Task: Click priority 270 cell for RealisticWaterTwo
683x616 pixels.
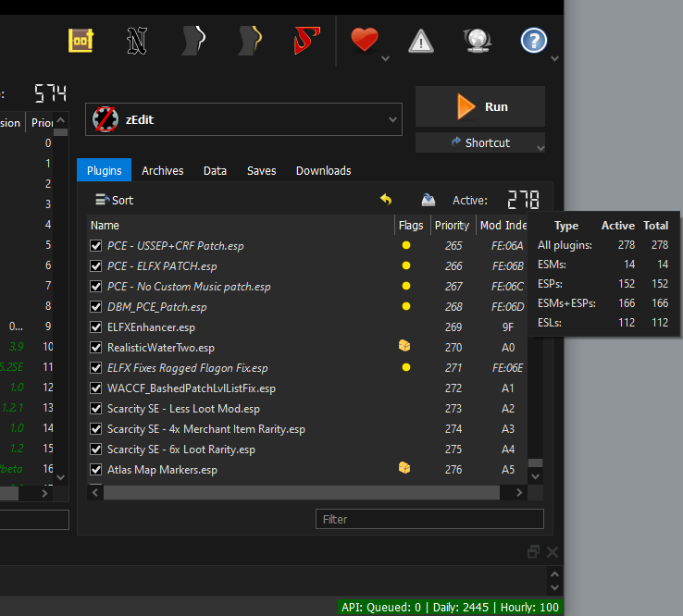Action: click(453, 348)
